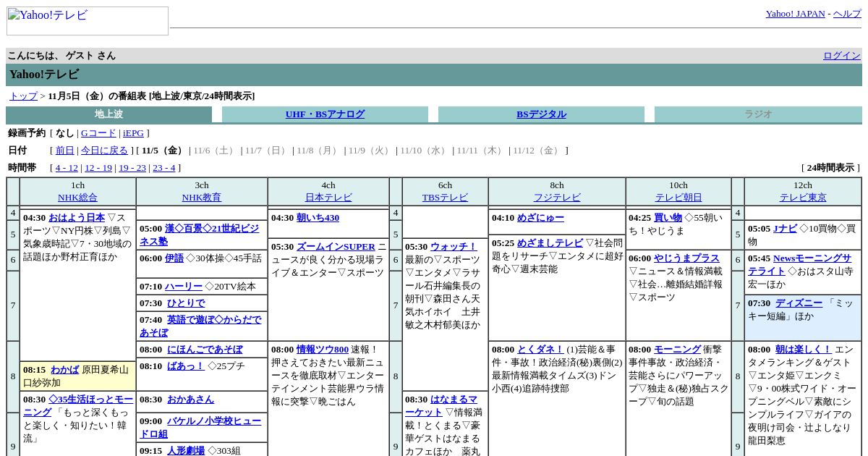868x456 pixels.
Task: Open the モーニング program on テレビ朝日
Action: (677, 350)
